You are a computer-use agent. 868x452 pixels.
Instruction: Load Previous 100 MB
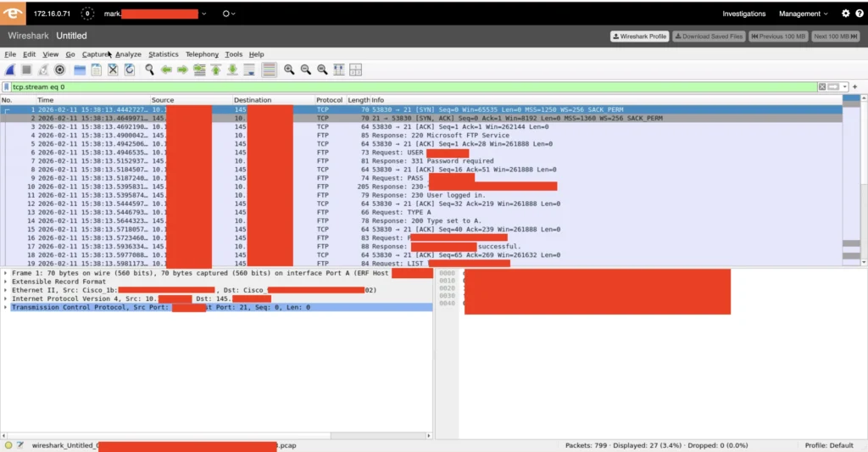[x=778, y=36]
